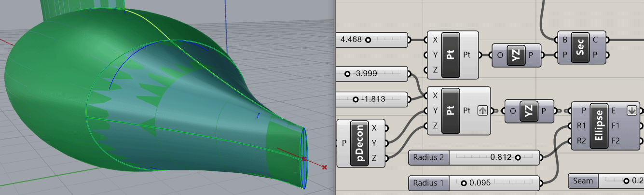Click Y input of lower Pt component
The image size is (644, 195).
[436, 111]
